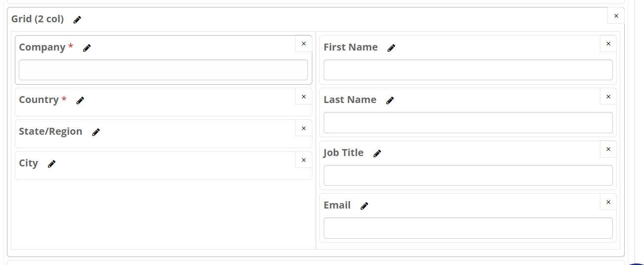Edit the First Name field

(x=391, y=48)
